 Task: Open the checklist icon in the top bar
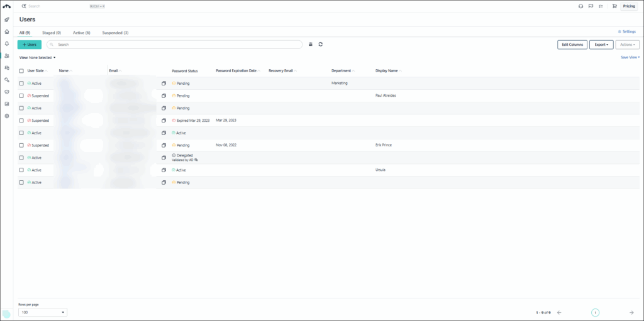[x=601, y=6]
